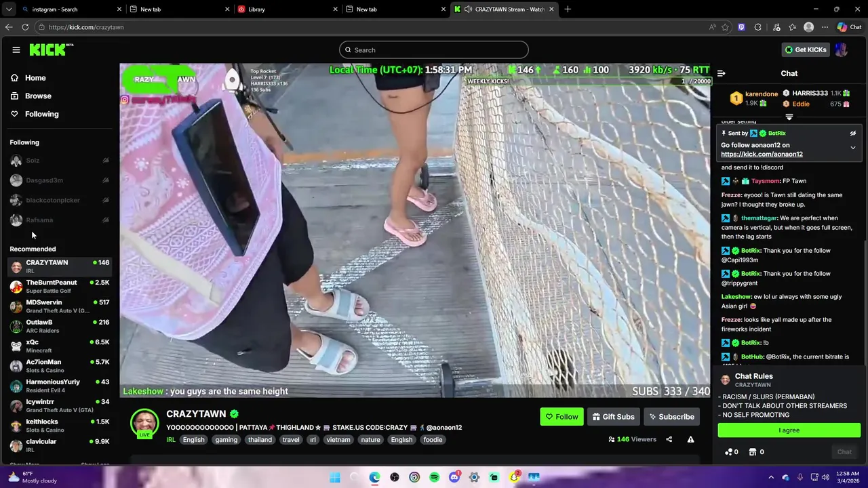The width and height of the screenshot is (868, 488).
Task: Open recommended channel MDSwervin
Action: (x=60, y=306)
